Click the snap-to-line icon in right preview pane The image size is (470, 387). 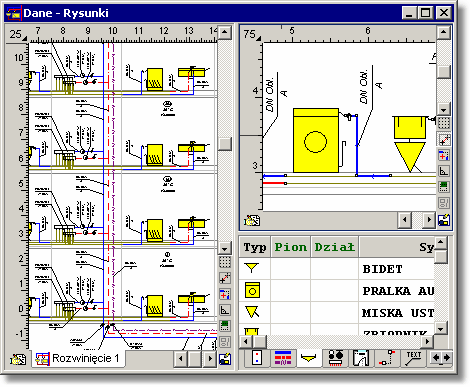(444, 140)
